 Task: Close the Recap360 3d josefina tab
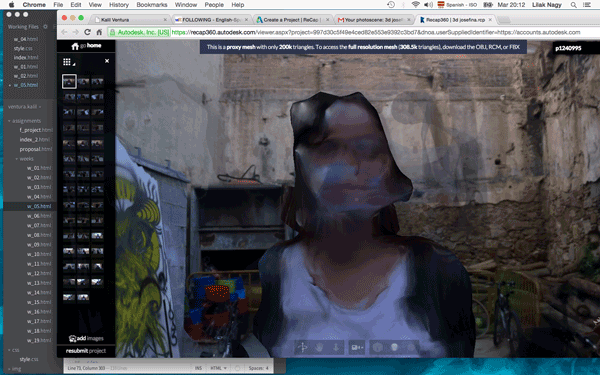click(490, 20)
